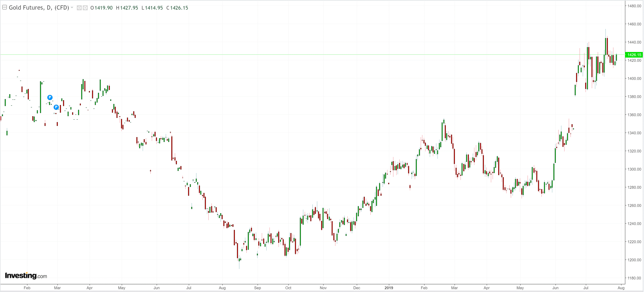This screenshot has width=644, height=292.
Task: Open the Gold Futures symbol dropdown arrow
Action: (72, 8)
